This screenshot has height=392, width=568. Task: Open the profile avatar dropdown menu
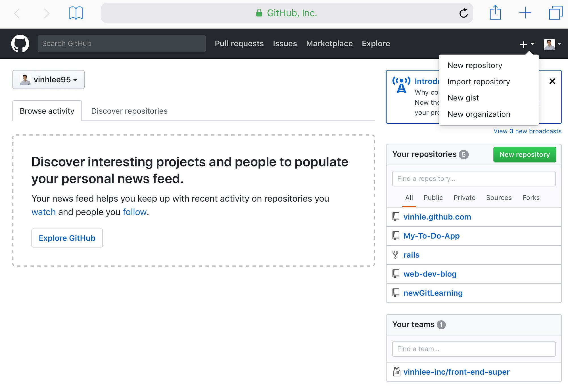point(552,44)
